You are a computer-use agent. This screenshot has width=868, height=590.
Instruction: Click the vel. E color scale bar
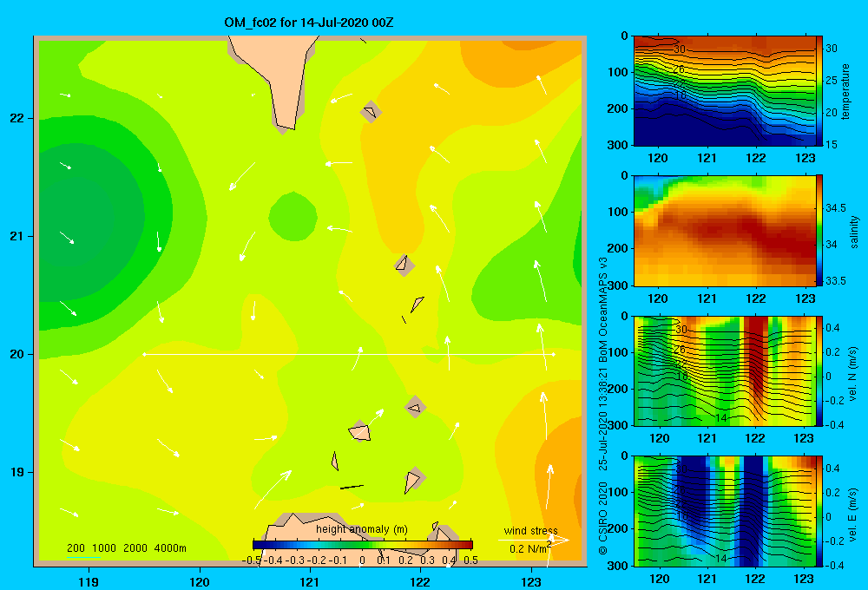click(819, 511)
